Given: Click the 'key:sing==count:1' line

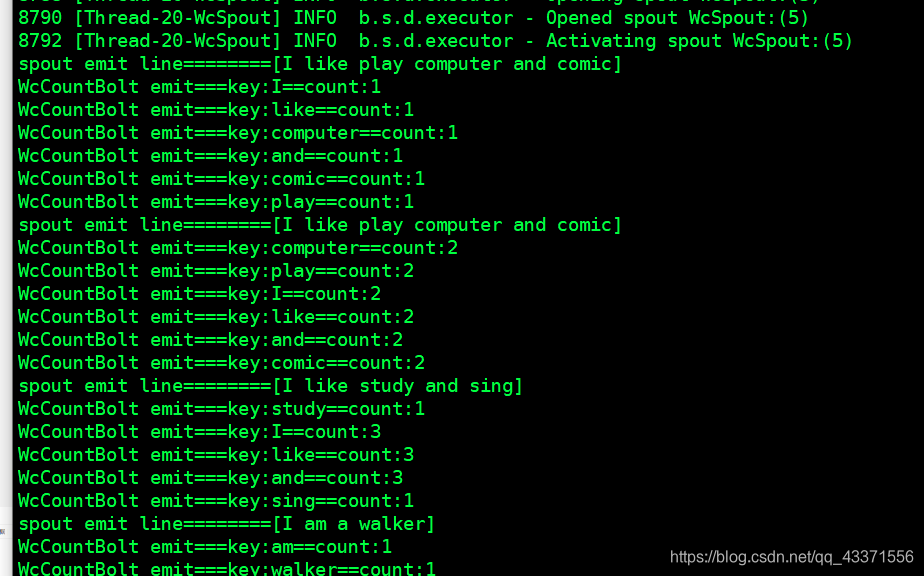Looking at the screenshot, I should [216, 501].
